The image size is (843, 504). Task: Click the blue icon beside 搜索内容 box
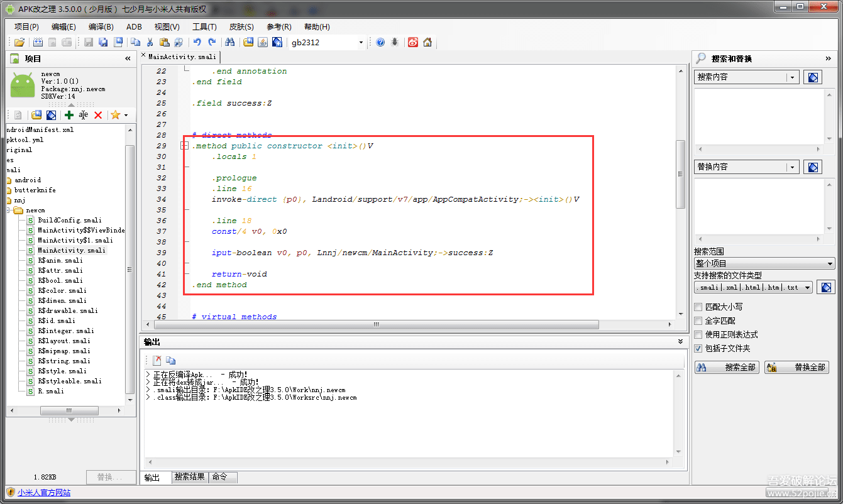[813, 77]
